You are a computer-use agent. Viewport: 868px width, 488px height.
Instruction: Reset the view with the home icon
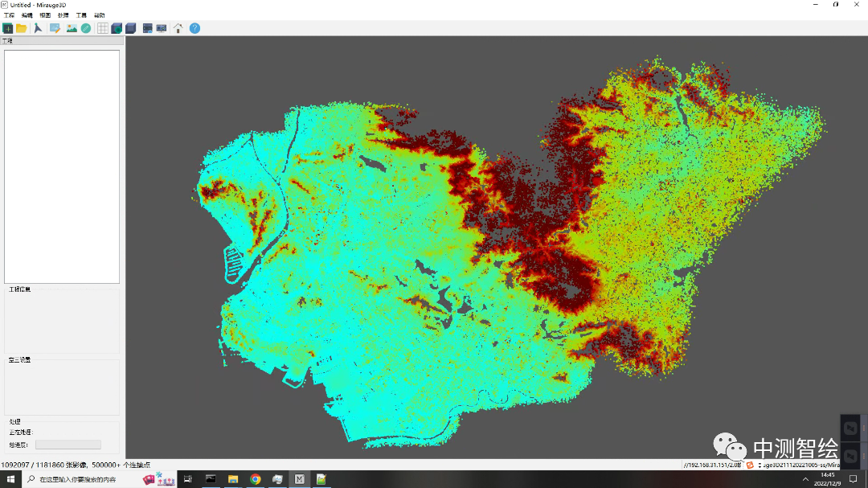coord(178,28)
